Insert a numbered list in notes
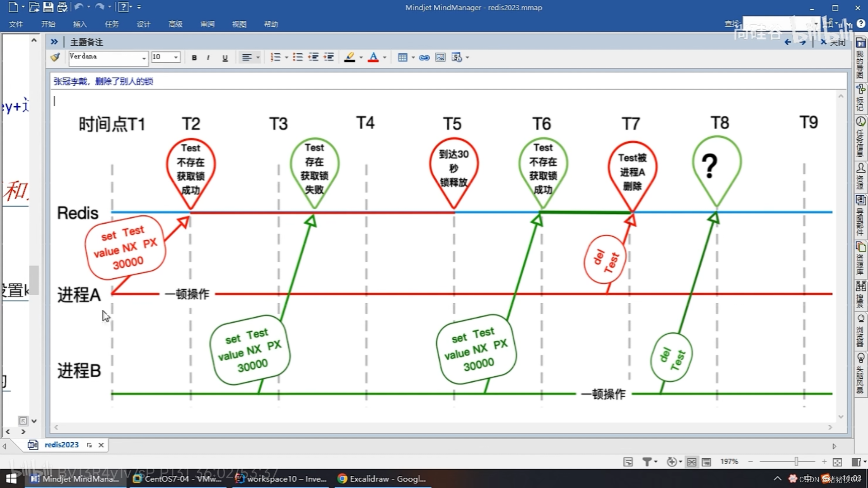868x488 pixels. [x=275, y=57]
